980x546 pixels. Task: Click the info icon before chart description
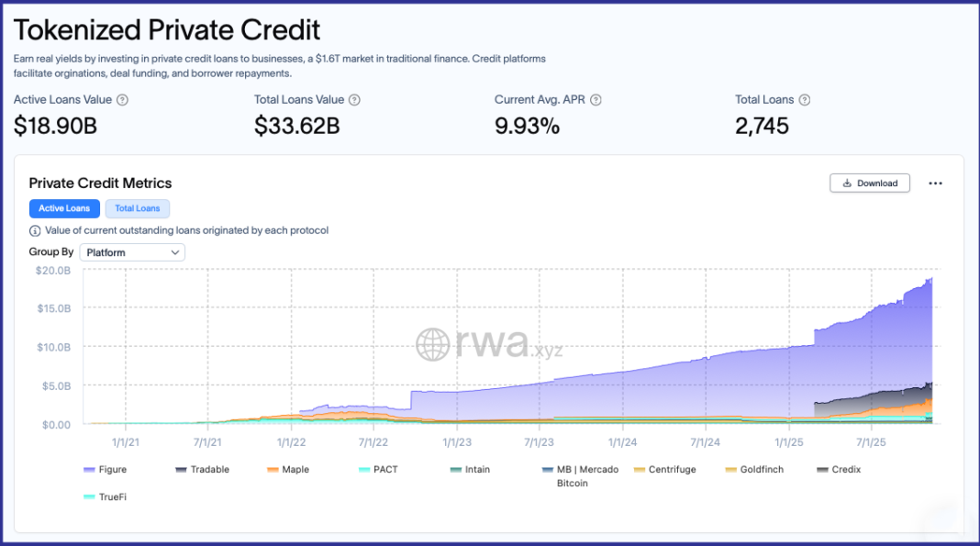pyautogui.click(x=35, y=231)
